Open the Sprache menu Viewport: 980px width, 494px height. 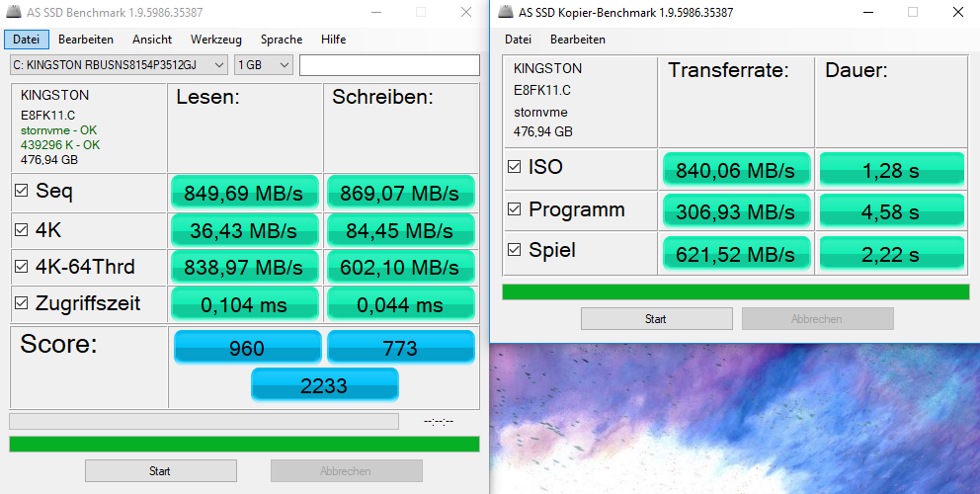pyautogui.click(x=282, y=40)
